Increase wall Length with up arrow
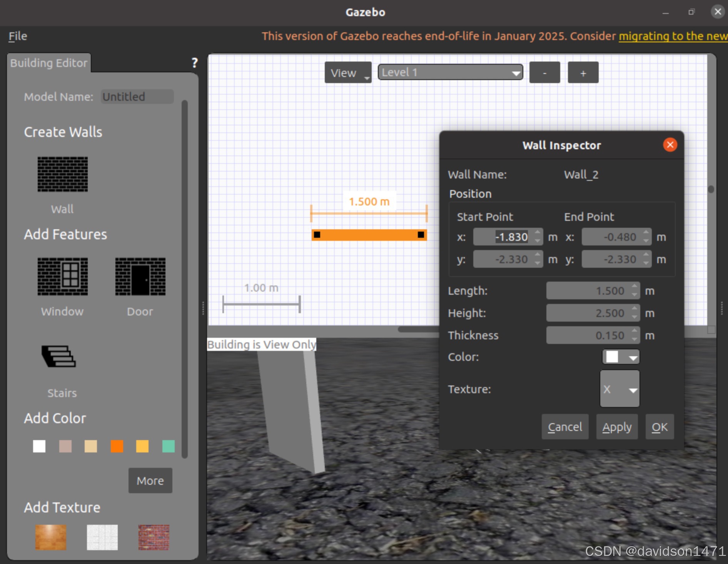728x564 pixels. tap(634, 286)
